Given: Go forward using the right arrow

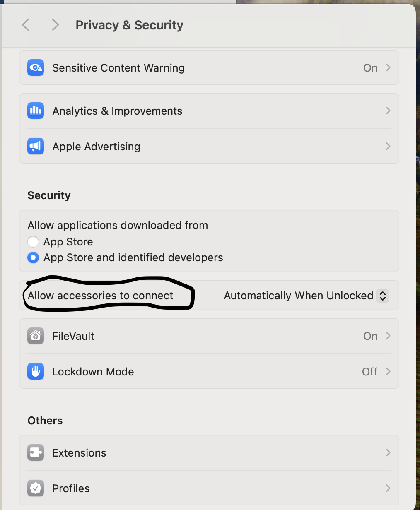Looking at the screenshot, I should (x=55, y=25).
